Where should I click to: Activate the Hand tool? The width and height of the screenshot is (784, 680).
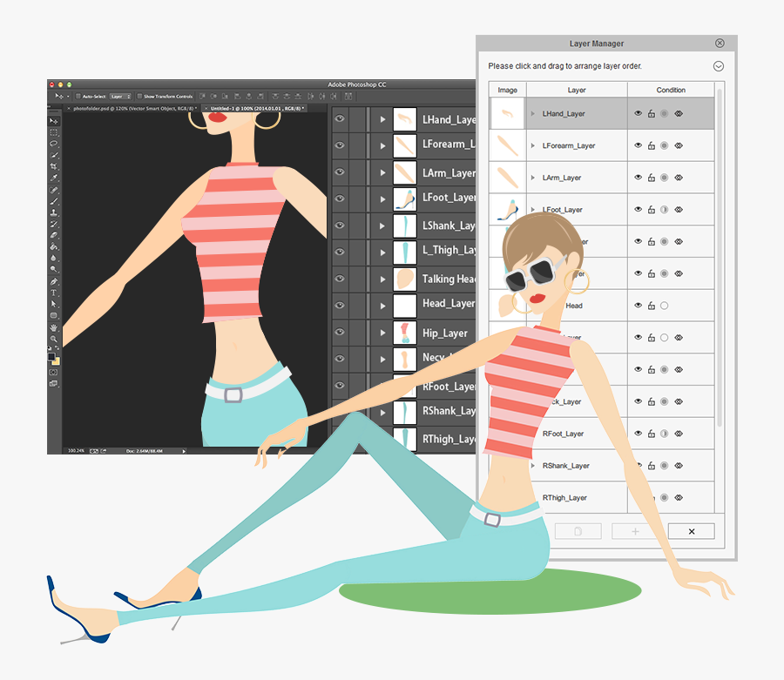click(x=53, y=327)
